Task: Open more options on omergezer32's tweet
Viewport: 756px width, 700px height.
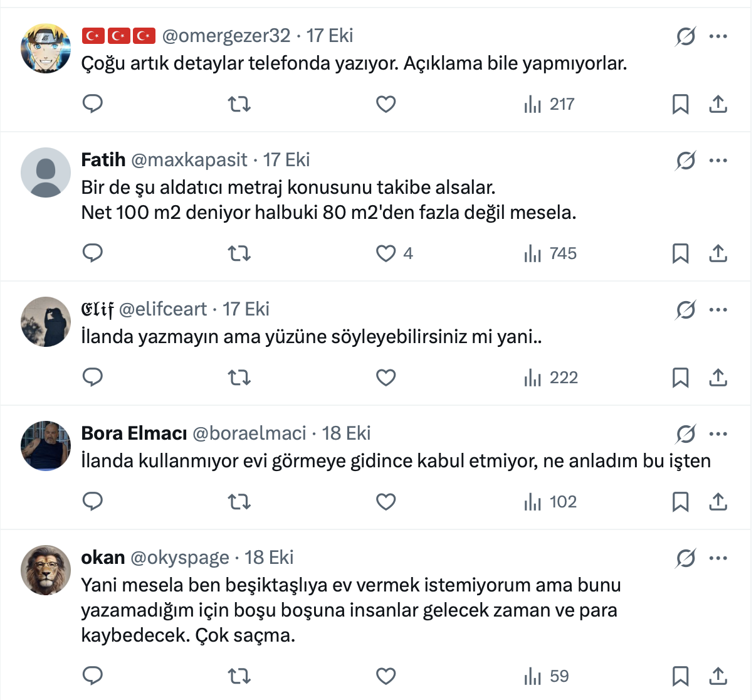Action: (718, 36)
